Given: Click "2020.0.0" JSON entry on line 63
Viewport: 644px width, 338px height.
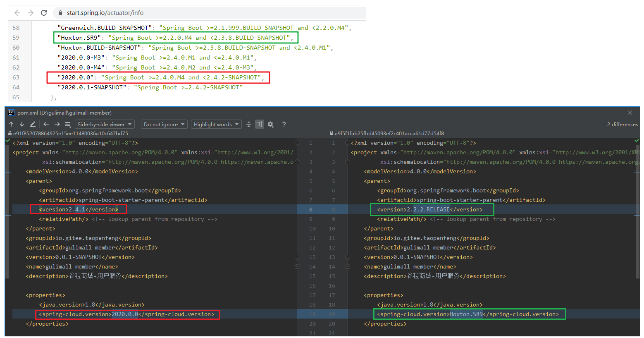Looking at the screenshot, I should [161, 77].
